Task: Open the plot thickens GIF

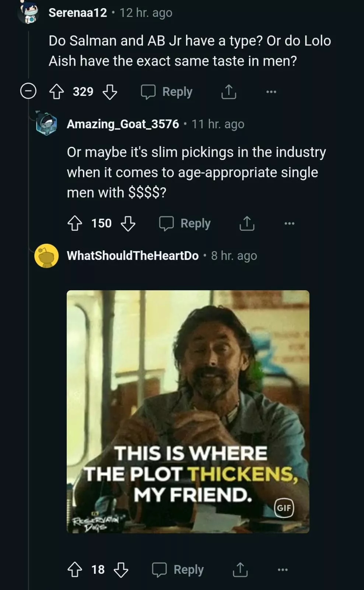Action: (188, 411)
